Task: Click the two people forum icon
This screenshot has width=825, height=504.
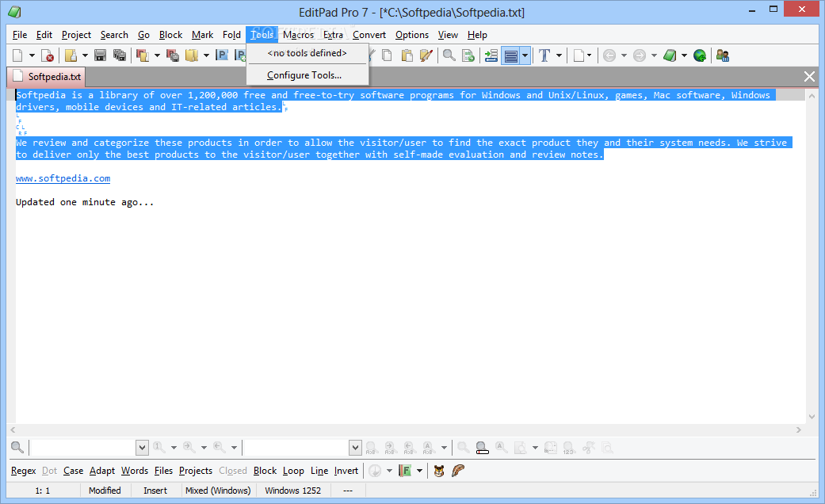Action: (723, 55)
